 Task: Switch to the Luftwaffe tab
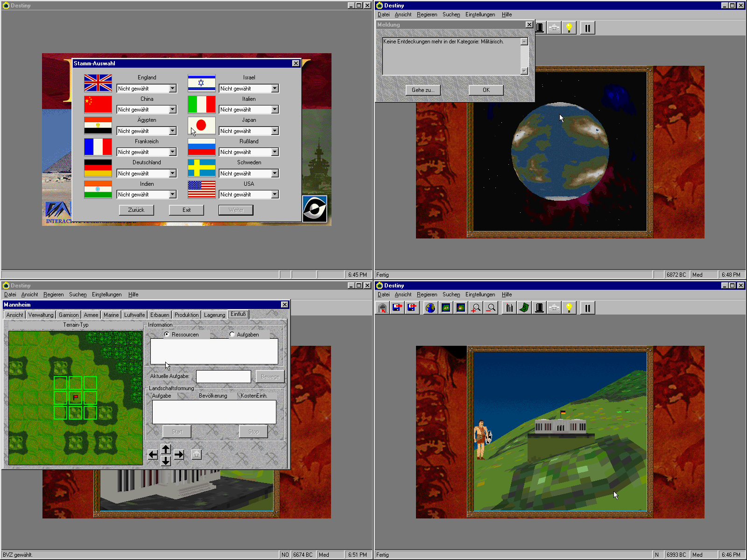coord(134,315)
